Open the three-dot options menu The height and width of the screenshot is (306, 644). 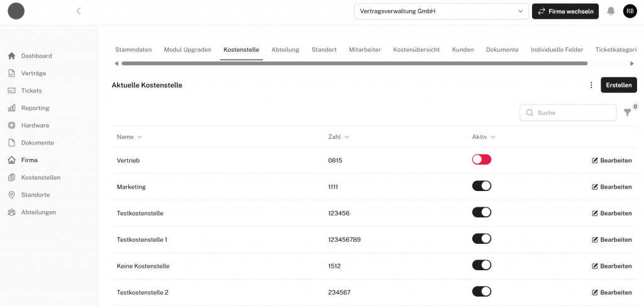pos(591,85)
